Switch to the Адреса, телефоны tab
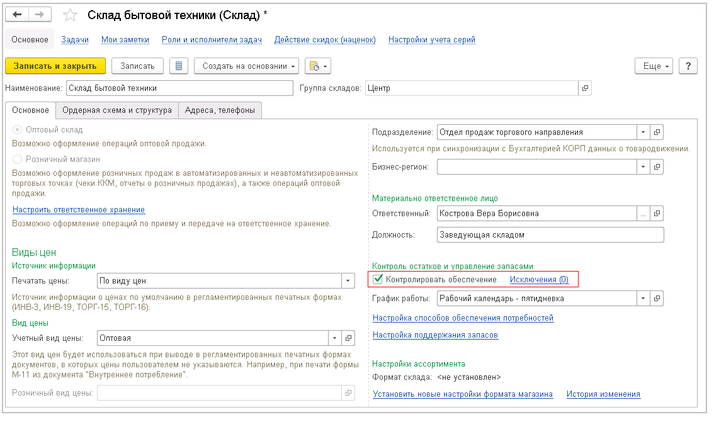Viewport: 714px width, 421px height. [x=220, y=110]
